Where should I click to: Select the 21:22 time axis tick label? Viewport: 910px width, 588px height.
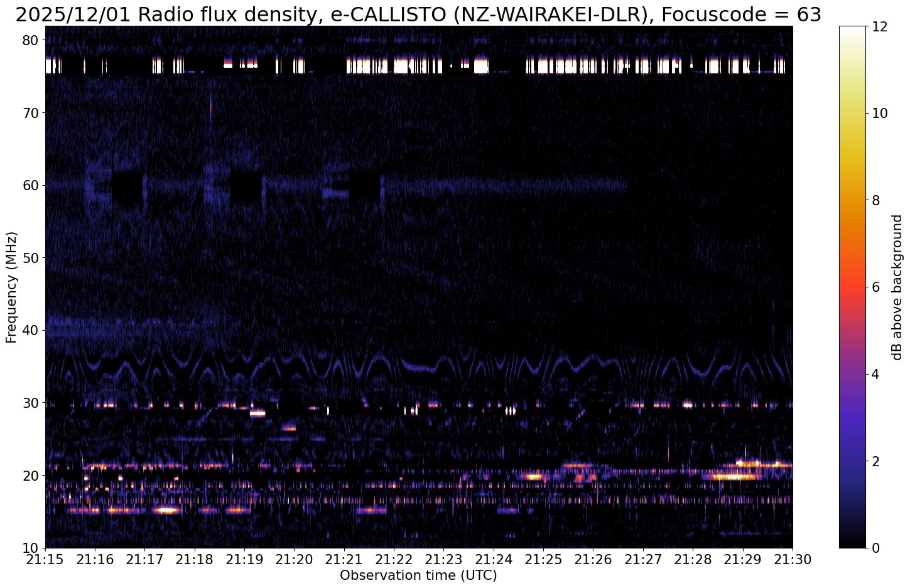coord(394,559)
